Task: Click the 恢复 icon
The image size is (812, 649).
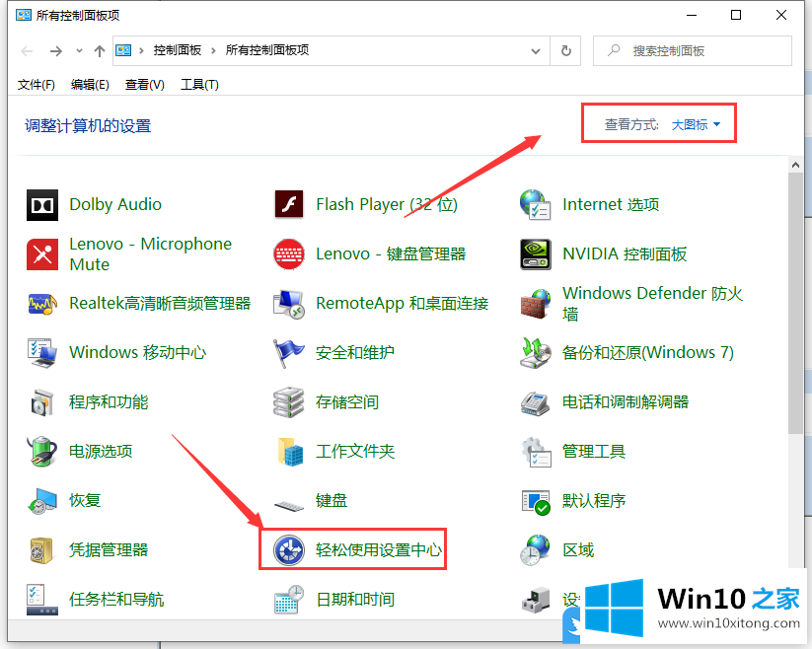Action: coord(42,501)
